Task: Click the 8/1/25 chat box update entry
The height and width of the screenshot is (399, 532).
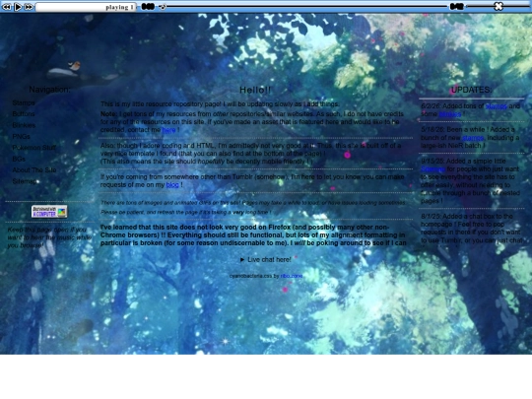Action: (x=472, y=229)
